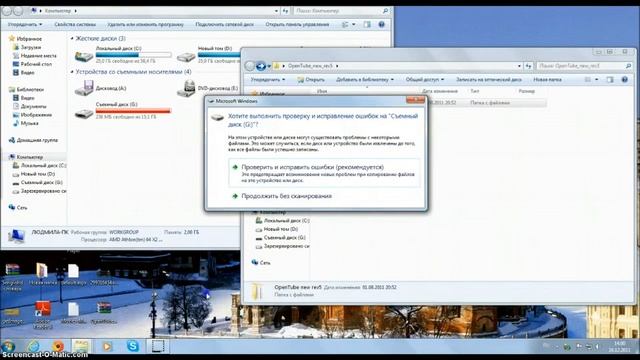Open the Windows Start menu
Screen dimensions: 640x360
coord(8,347)
